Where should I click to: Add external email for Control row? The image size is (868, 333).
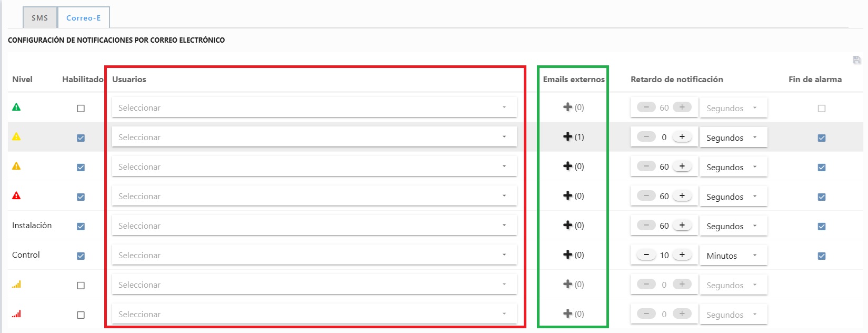(x=568, y=254)
